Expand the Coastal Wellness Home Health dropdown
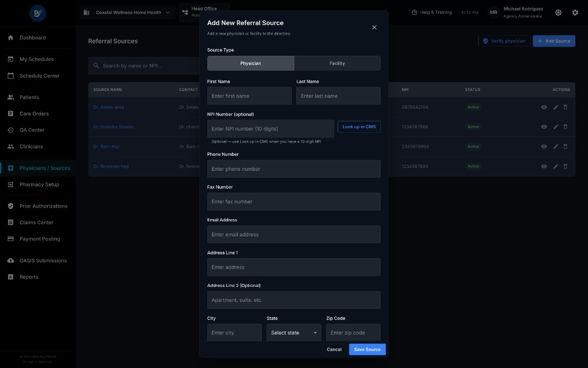Image resolution: width=588 pixels, height=368 pixels. [x=128, y=13]
